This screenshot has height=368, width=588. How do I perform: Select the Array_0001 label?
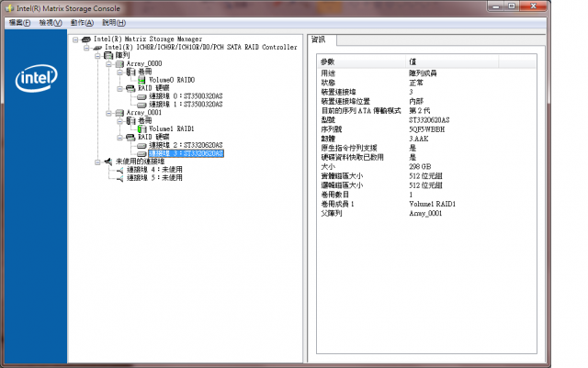coord(144,113)
